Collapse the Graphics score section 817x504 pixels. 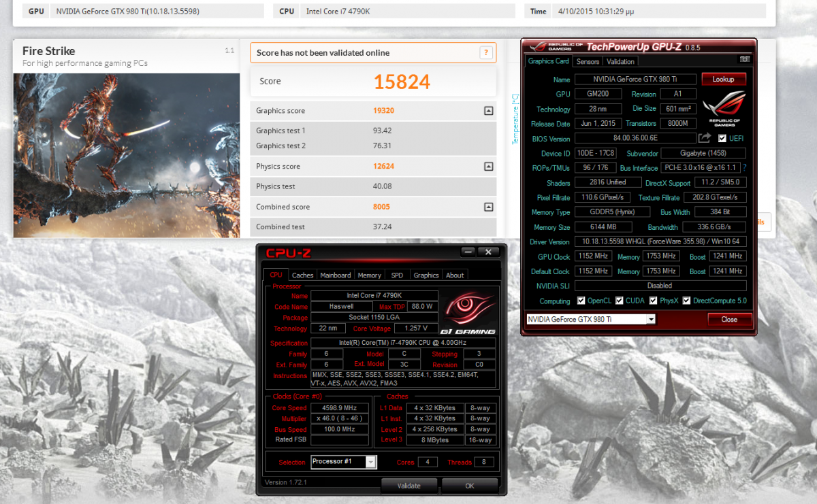488,111
